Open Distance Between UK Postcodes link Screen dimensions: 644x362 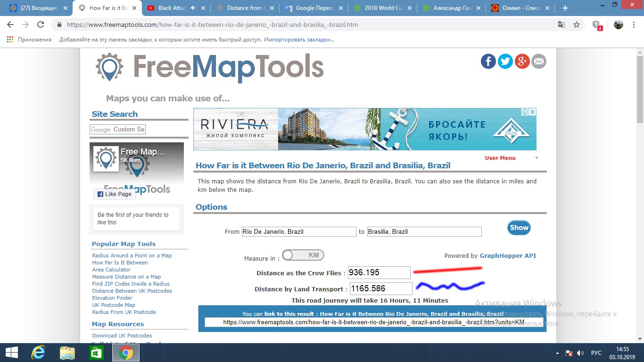tap(132, 291)
